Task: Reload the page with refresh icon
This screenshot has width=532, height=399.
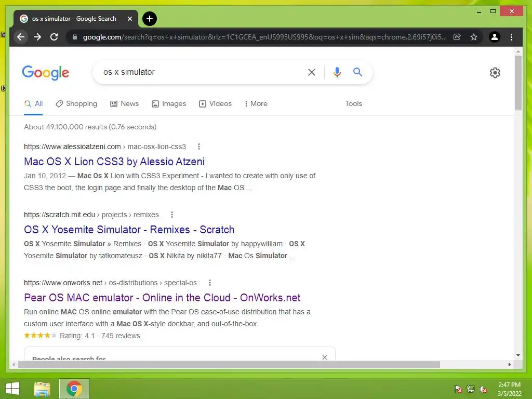Action: coord(54,37)
